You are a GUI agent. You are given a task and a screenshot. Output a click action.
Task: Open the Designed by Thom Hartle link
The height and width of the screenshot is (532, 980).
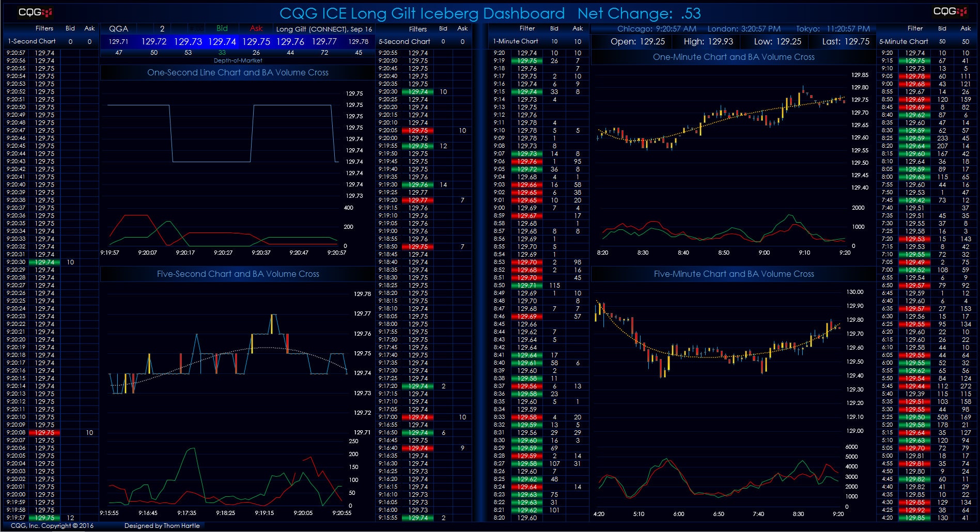click(x=162, y=526)
